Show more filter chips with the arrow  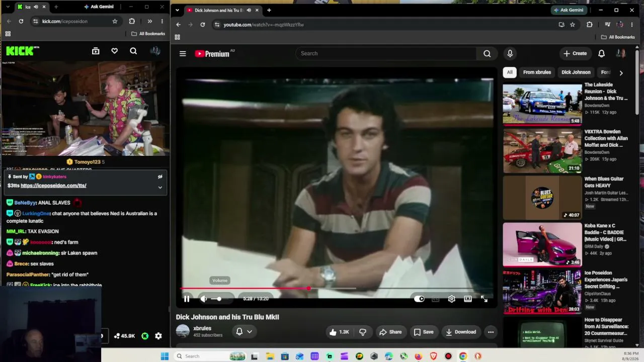pos(621,73)
